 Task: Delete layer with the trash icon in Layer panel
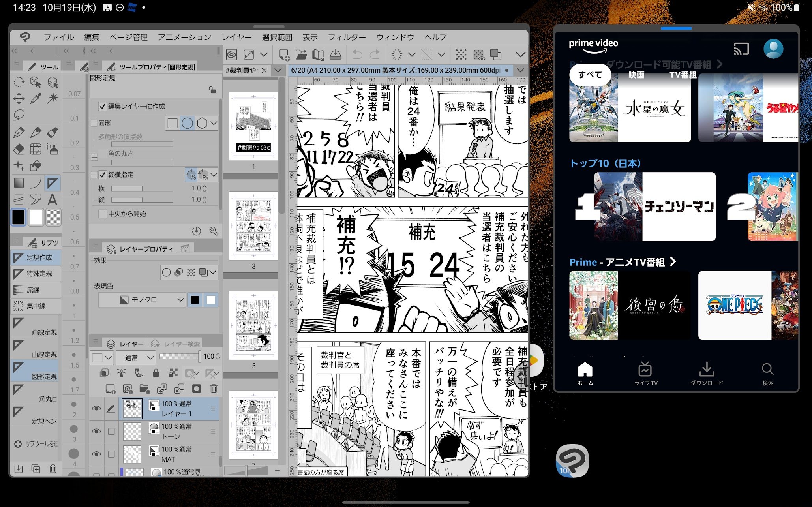214,389
